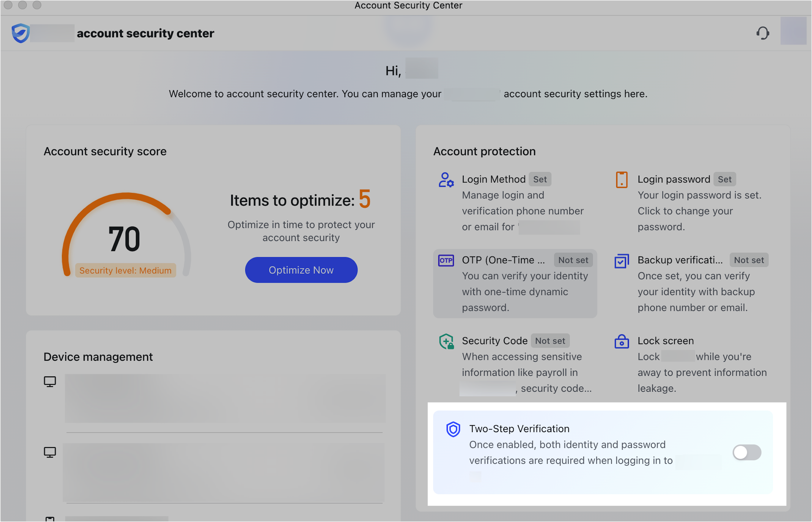Click the shield logo in the header

[21, 33]
